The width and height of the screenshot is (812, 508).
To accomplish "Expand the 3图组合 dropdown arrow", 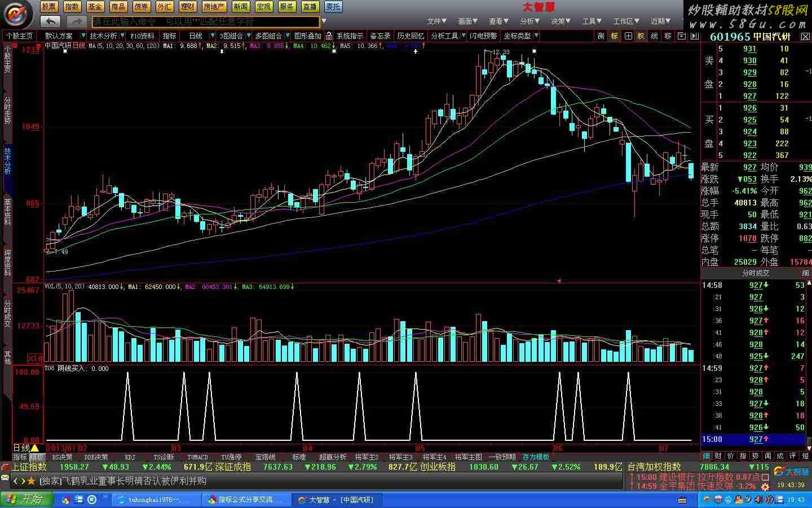I will pyautogui.click(x=248, y=36).
